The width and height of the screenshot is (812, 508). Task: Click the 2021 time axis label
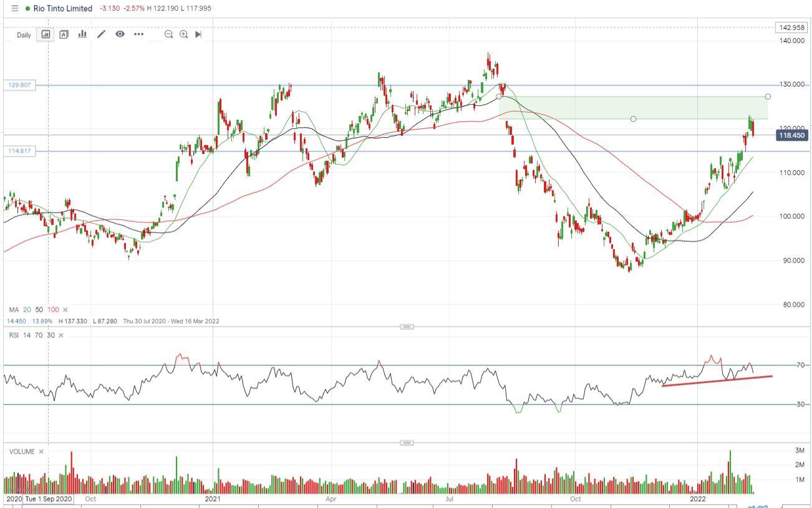[213, 499]
